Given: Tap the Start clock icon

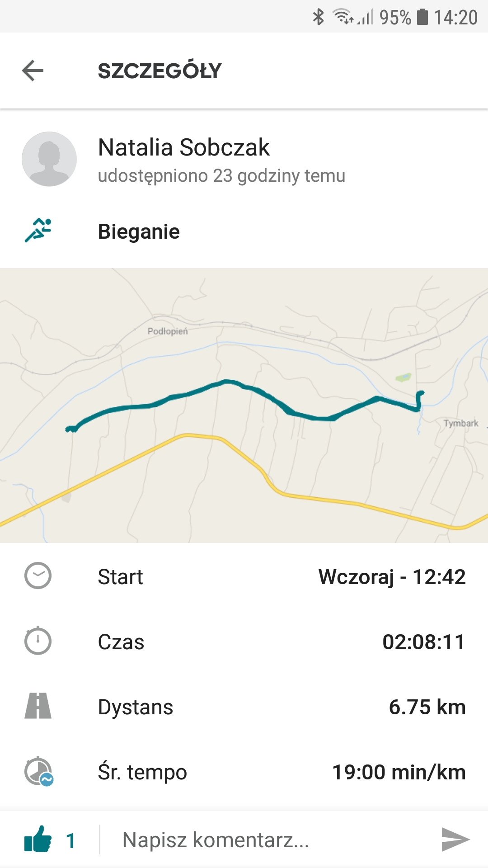Looking at the screenshot, I should [38, 576].
